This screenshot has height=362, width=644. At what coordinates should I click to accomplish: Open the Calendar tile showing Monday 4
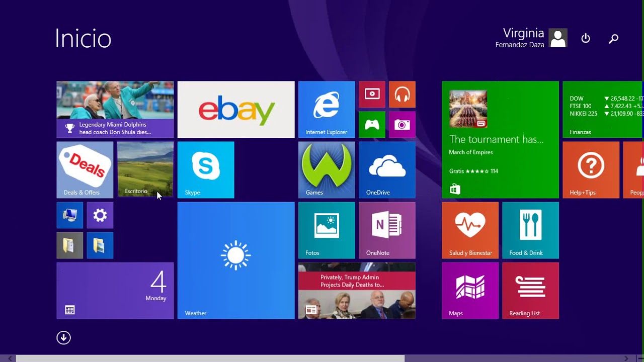pyautogui.click(x=115, y=291)
